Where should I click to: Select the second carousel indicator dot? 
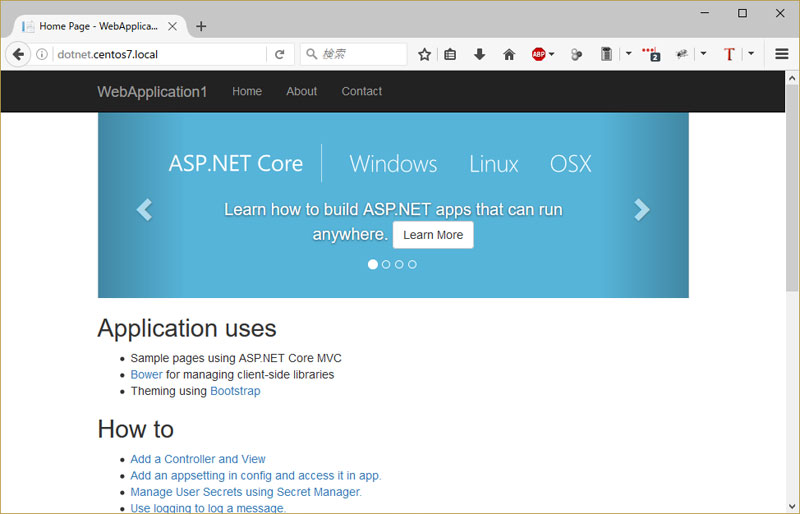(386, 264)
